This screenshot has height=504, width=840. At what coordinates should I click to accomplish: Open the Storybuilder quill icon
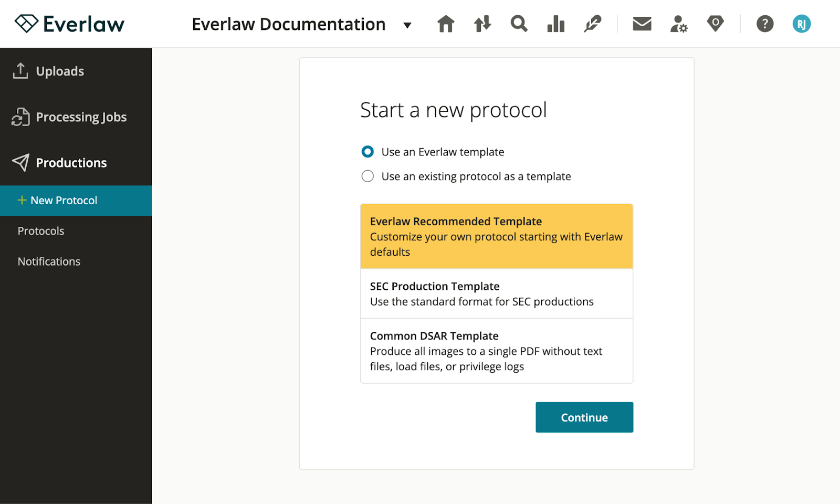pos(592,24)
